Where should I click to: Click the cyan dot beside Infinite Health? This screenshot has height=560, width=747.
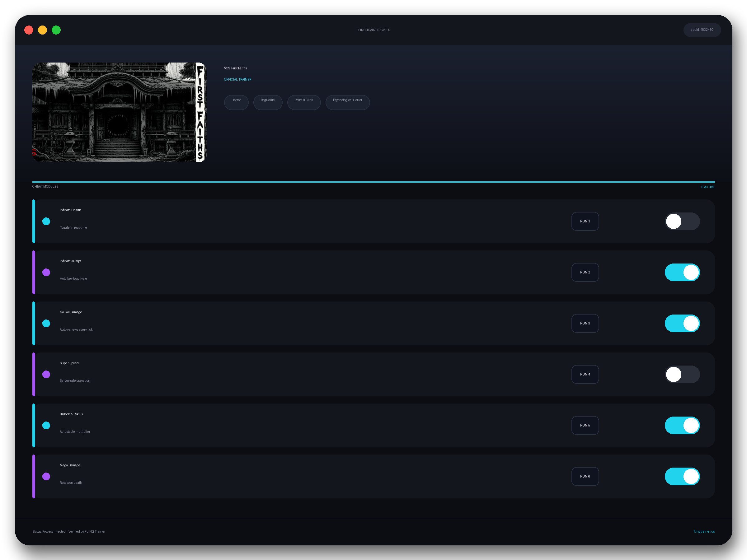[x=46, y=222]
